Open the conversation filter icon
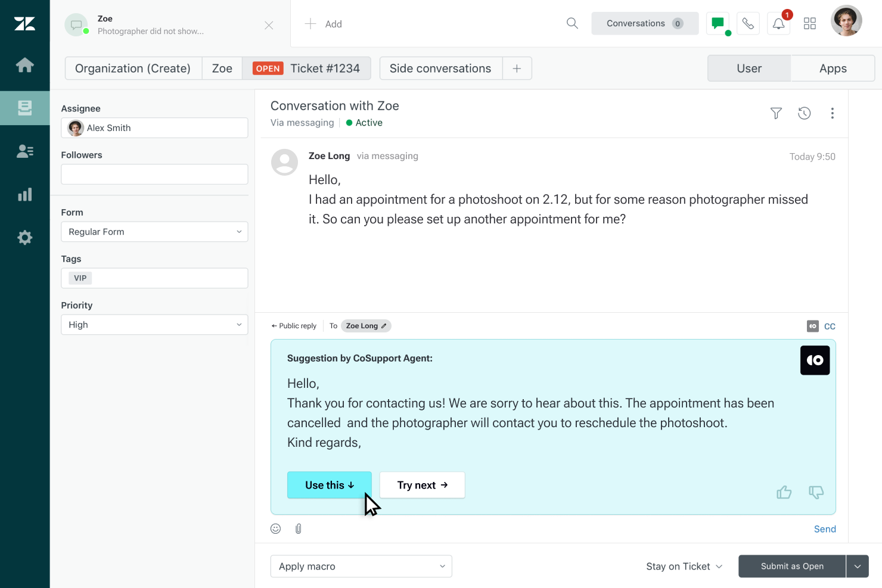 pos(776,113)
